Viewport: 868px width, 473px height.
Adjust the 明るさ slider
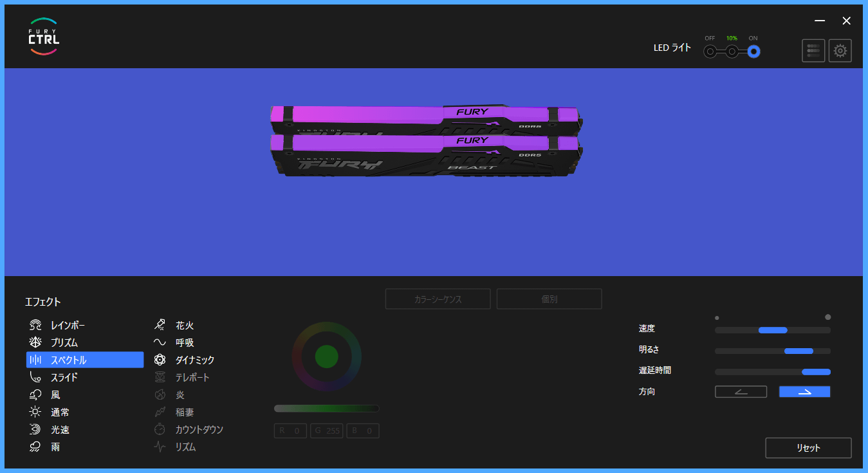tap(773, 351)
